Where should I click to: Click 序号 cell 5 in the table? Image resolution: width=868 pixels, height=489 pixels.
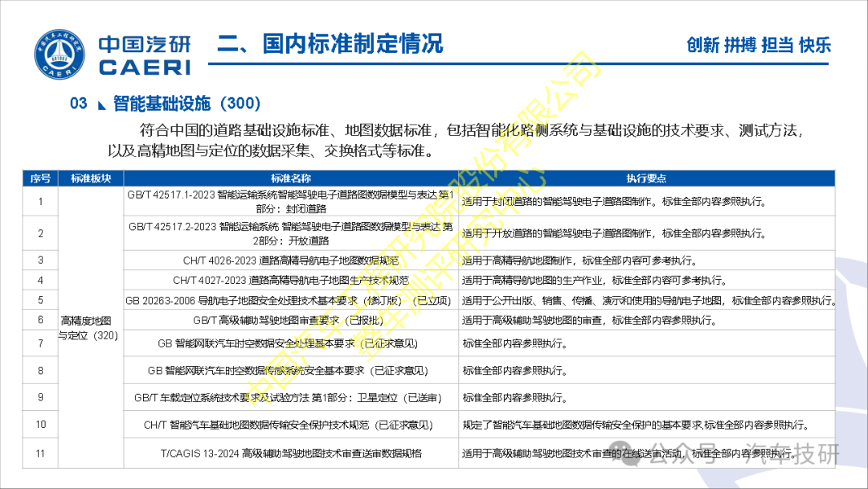click(40, 300)
